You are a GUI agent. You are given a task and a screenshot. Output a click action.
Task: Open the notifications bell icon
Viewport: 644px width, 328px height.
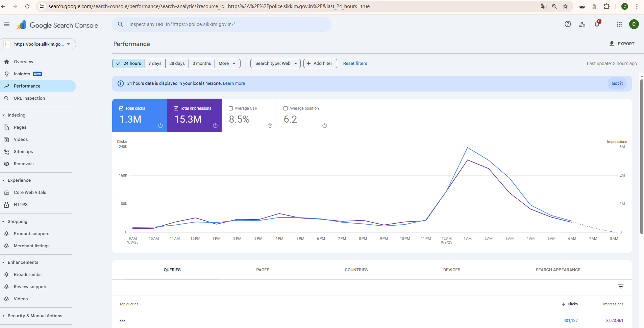[597, 24]
